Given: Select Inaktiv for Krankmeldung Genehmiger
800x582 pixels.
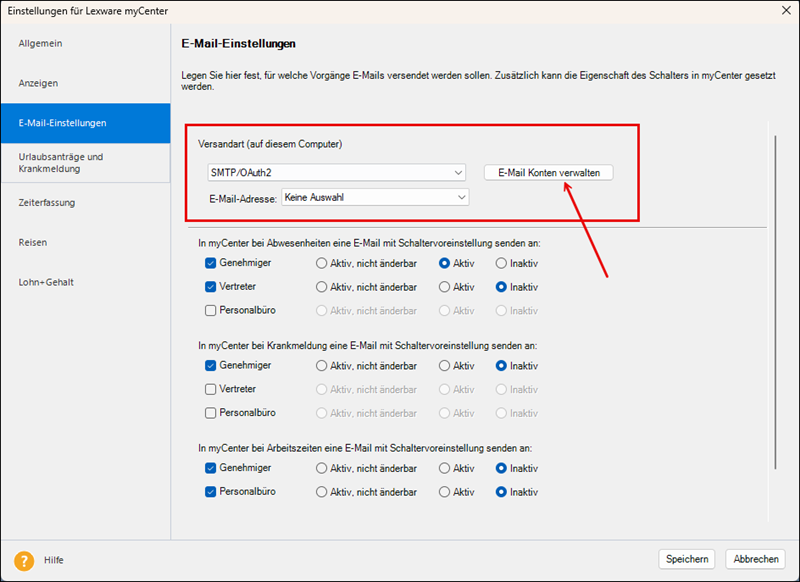Looking at the screenshot, I should (x=501, y=366).
